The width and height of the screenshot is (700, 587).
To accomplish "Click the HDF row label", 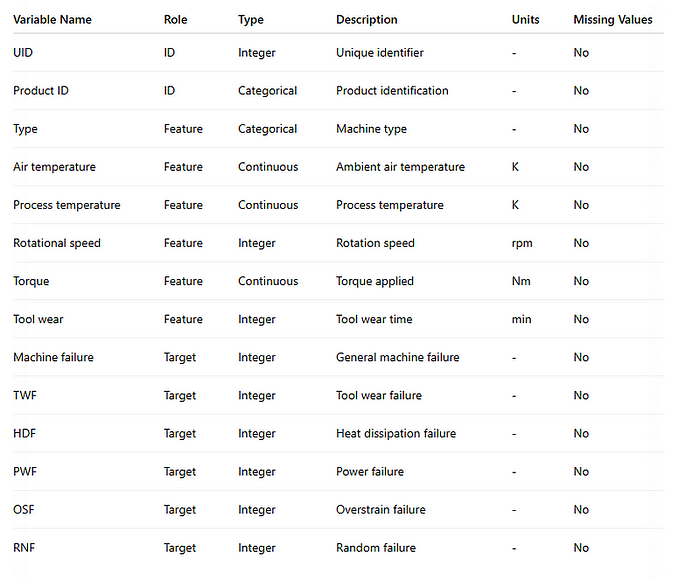I will click(x=25, y=433).
